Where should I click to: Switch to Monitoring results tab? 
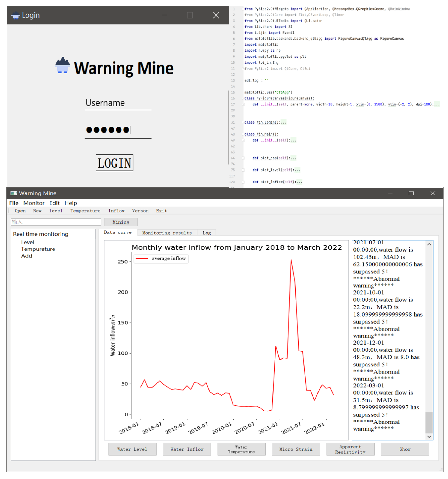167,233
